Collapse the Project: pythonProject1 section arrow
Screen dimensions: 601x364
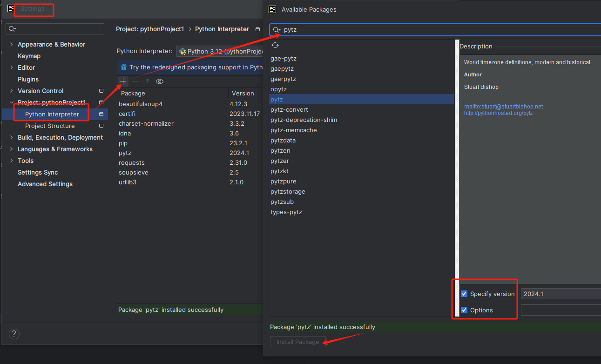point(11,102)
